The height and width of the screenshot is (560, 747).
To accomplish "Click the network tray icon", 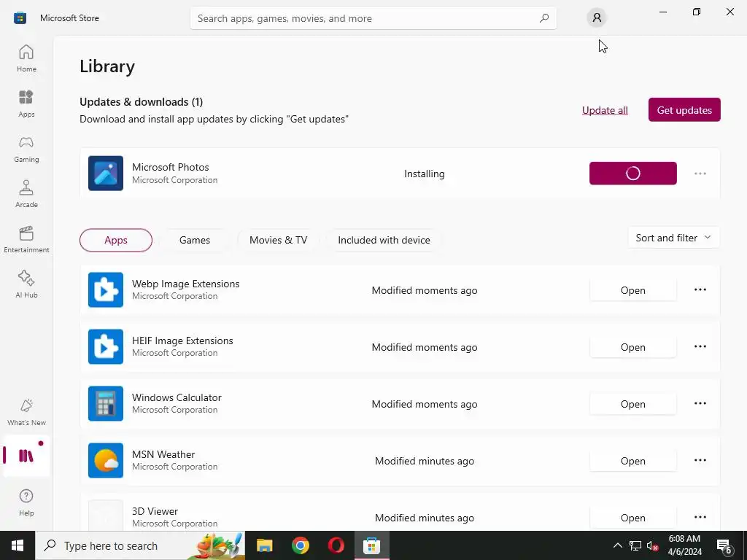I will pos(635,545).
